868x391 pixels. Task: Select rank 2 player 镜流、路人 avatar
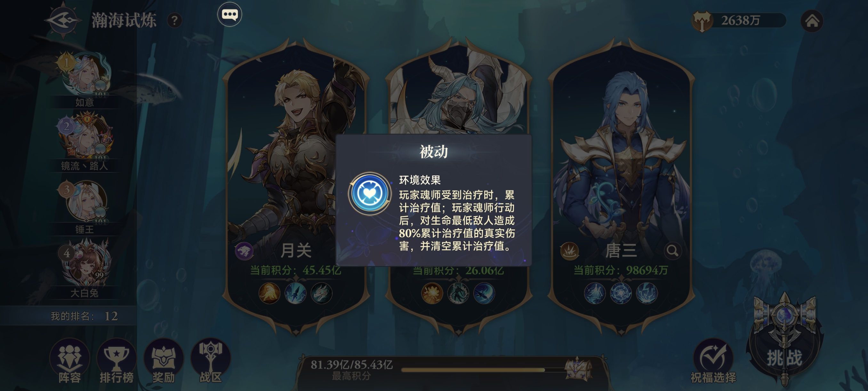pyautogui.click(x=85, y=135)
